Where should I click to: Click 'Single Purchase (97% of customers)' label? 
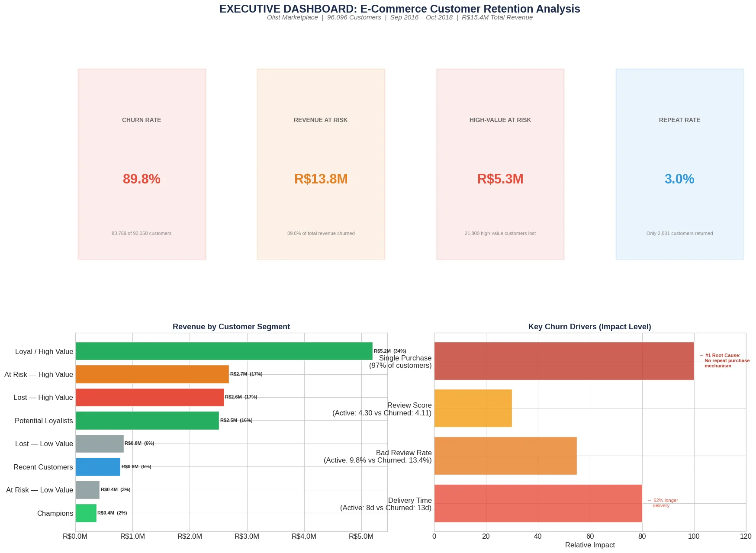point(400,362)
